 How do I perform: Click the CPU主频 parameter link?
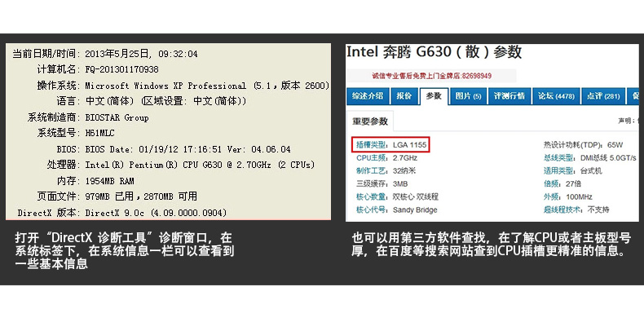tap(371, 157)
